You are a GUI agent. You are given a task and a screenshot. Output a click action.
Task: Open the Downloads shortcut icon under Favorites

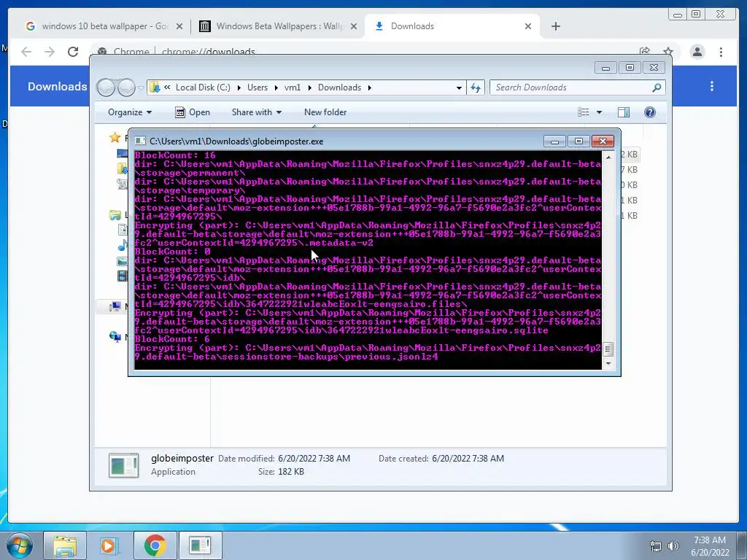pyautogui.click(x=123, y=168)
